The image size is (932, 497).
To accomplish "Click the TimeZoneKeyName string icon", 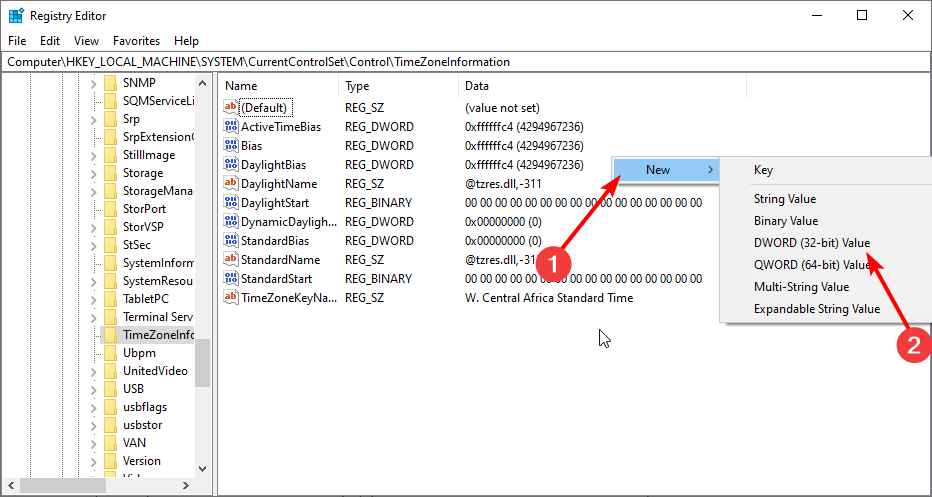I will tap(230, 298).
